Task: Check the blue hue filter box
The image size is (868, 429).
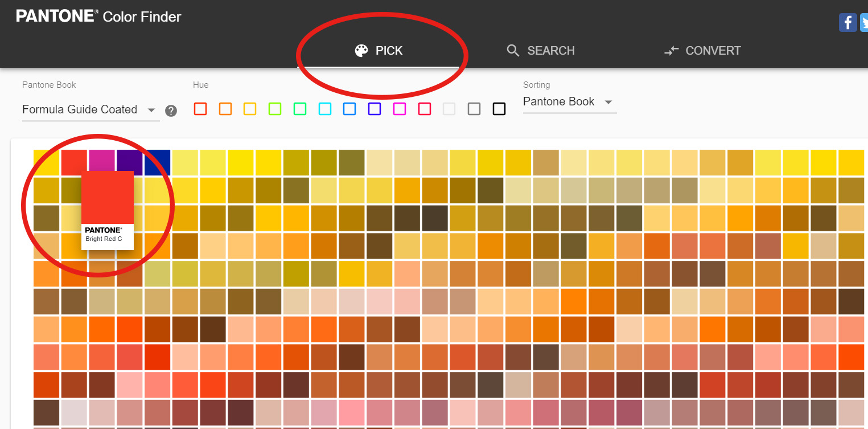Action: click(x=349, y=109)
